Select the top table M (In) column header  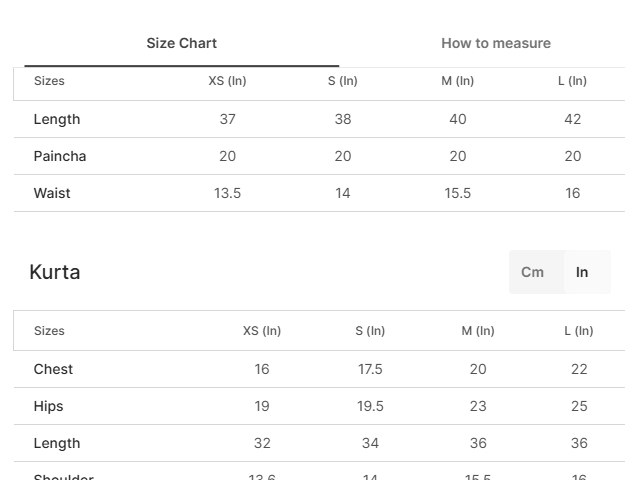coord(458,81)
